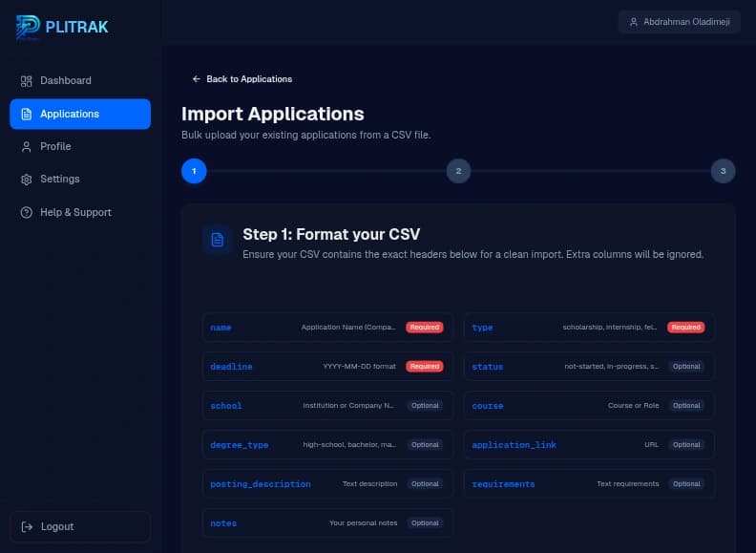
Task: Click the Applications document icon in sidebar
Action: [27, 114]
